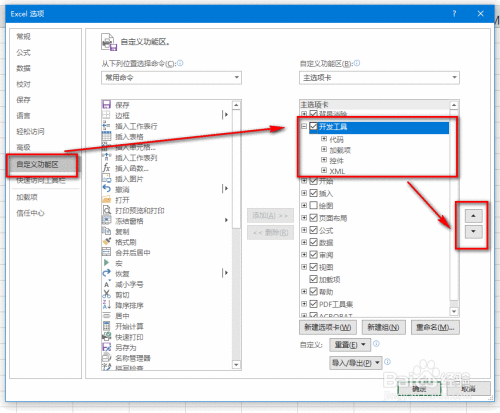Select the 快速打印 icon
This screenshot has width=500, height=413.
point(106,337)
